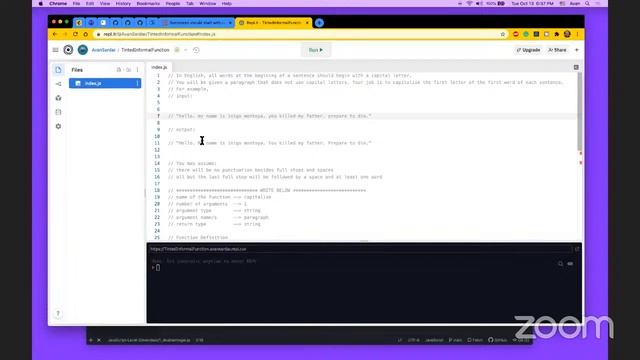Open the extensions puzzle piece icon
Image resolution: width=640 pixels, height=360 pixels.
click(x=557, y=34)
